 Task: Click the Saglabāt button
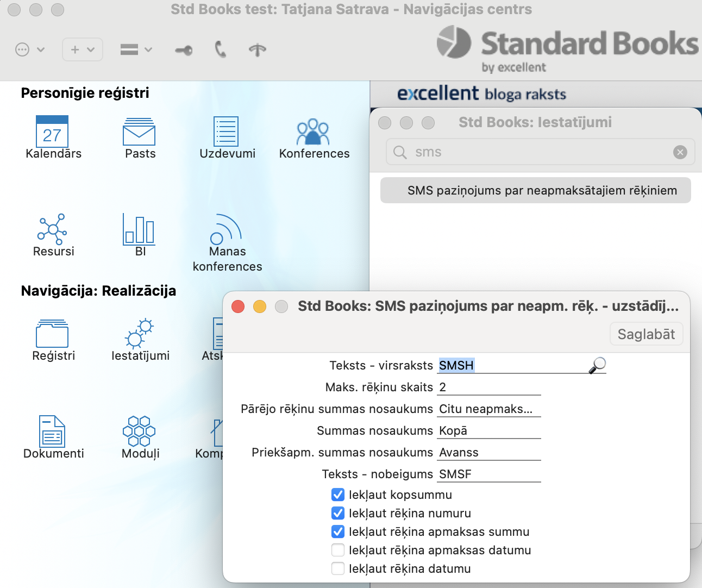pos(646,334)
